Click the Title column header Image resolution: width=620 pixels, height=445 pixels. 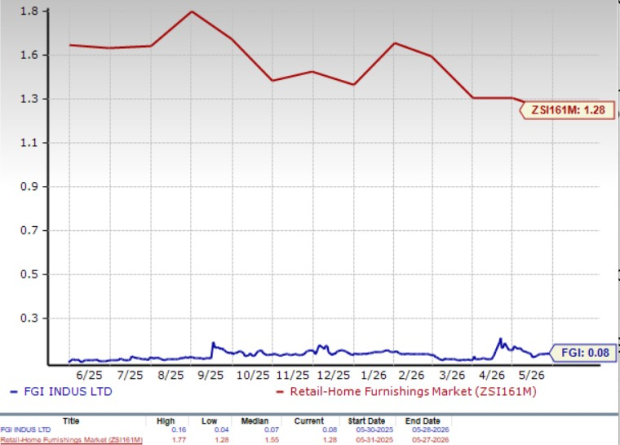(71, 421)
